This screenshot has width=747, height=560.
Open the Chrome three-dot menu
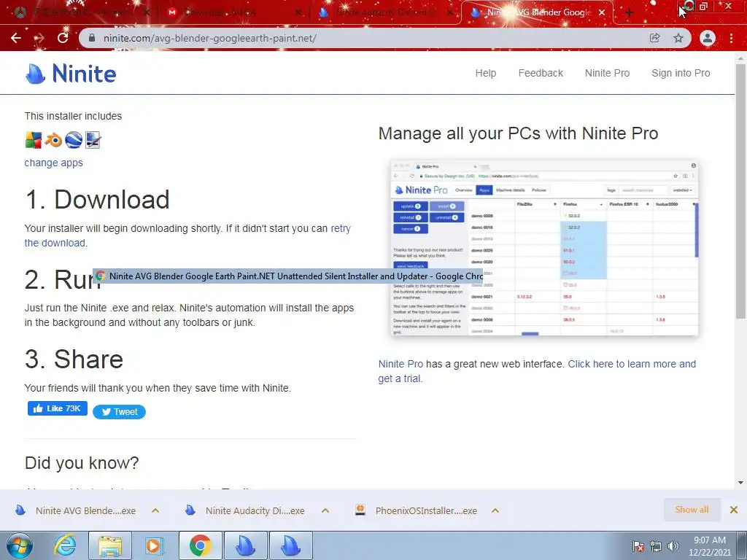pyautogui.click(x=731, y=38)
